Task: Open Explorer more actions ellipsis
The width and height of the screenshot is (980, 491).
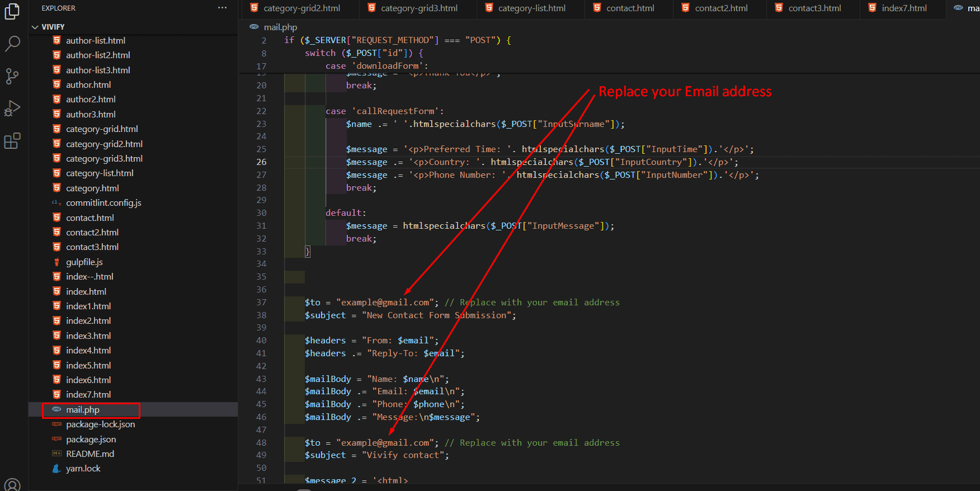Action: click(222, 8)
